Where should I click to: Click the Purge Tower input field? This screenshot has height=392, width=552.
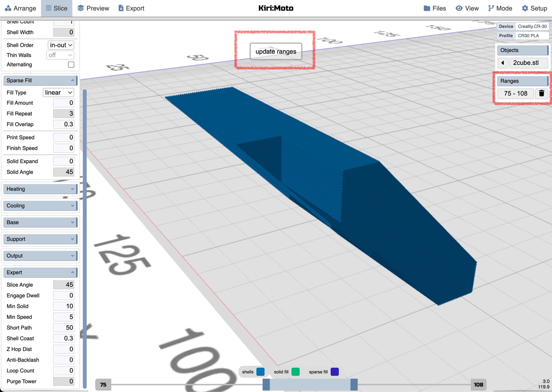click(x=64, y=381)
